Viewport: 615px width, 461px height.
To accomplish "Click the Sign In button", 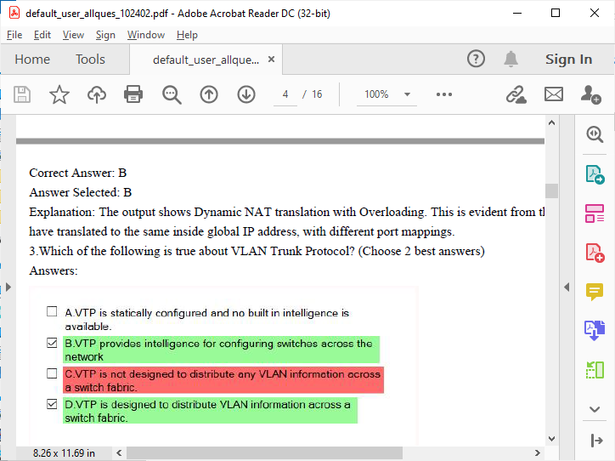I will pyautogui.click(x=568, y=59).
